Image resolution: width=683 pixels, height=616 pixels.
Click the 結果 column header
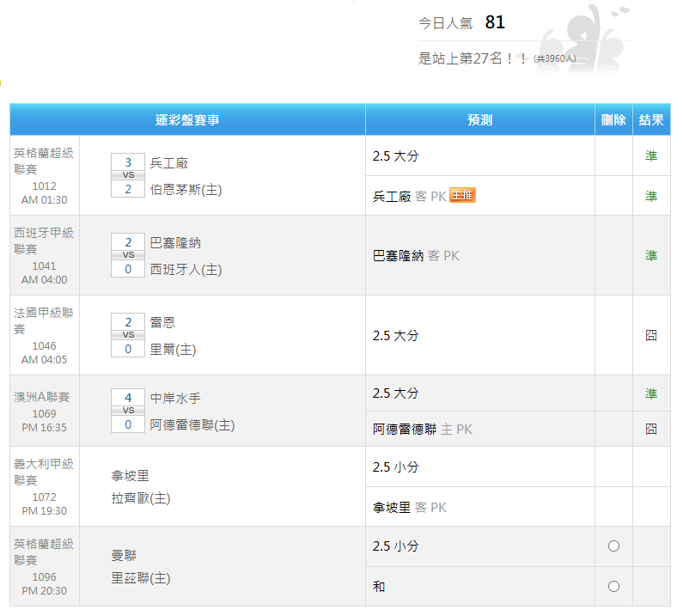651,120
